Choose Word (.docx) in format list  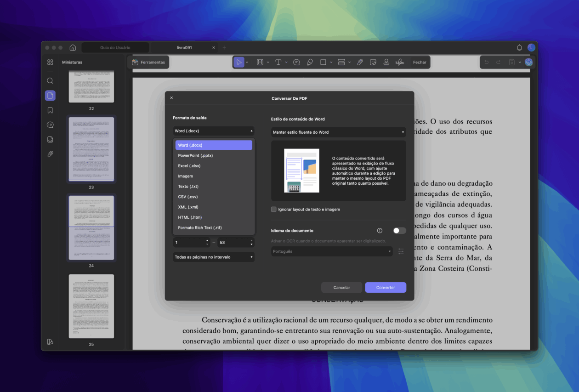tap(214, 145)
